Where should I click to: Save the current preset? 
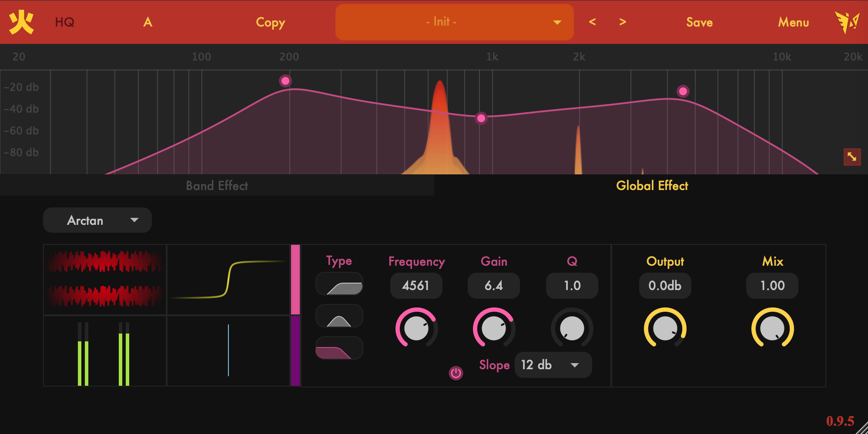click(699, 22)
